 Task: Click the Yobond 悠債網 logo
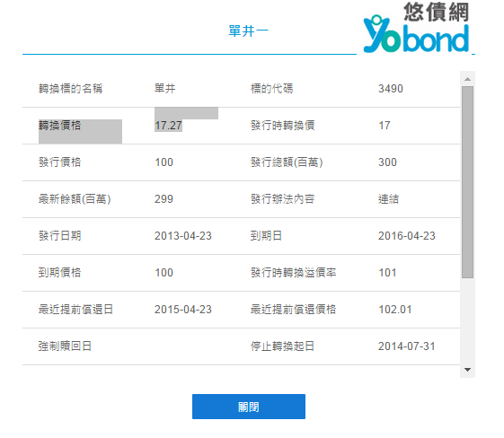416,27
